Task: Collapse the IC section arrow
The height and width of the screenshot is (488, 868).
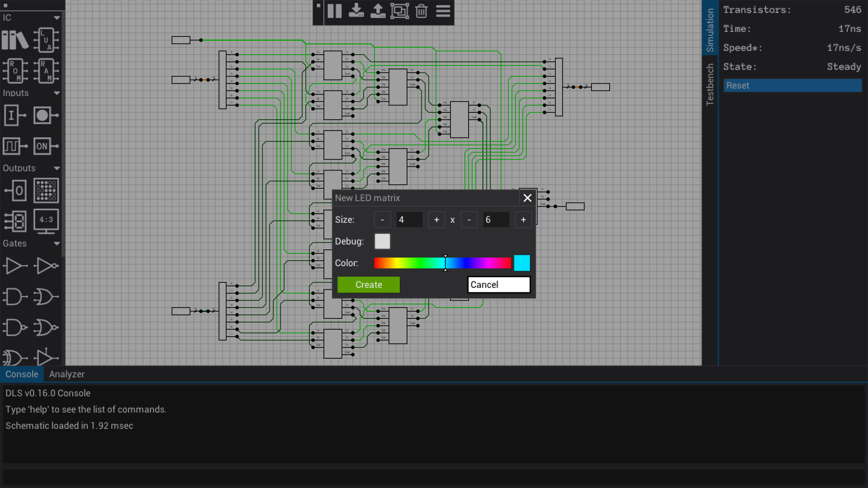Action: (57, 18)
